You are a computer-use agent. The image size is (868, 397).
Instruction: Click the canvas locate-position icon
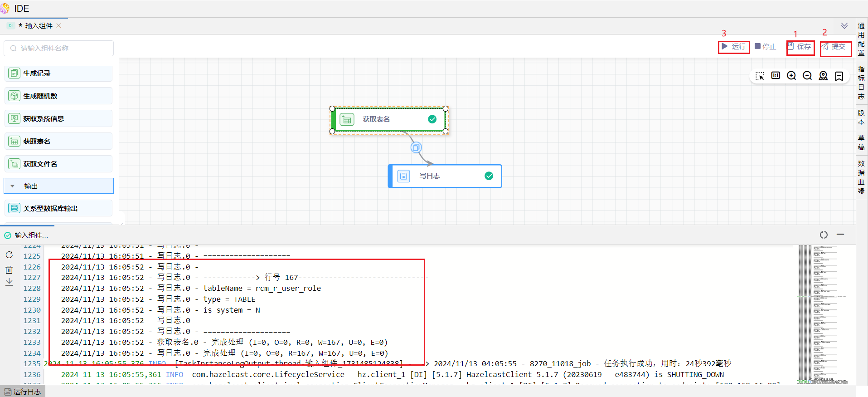click(x=824, y=76)
